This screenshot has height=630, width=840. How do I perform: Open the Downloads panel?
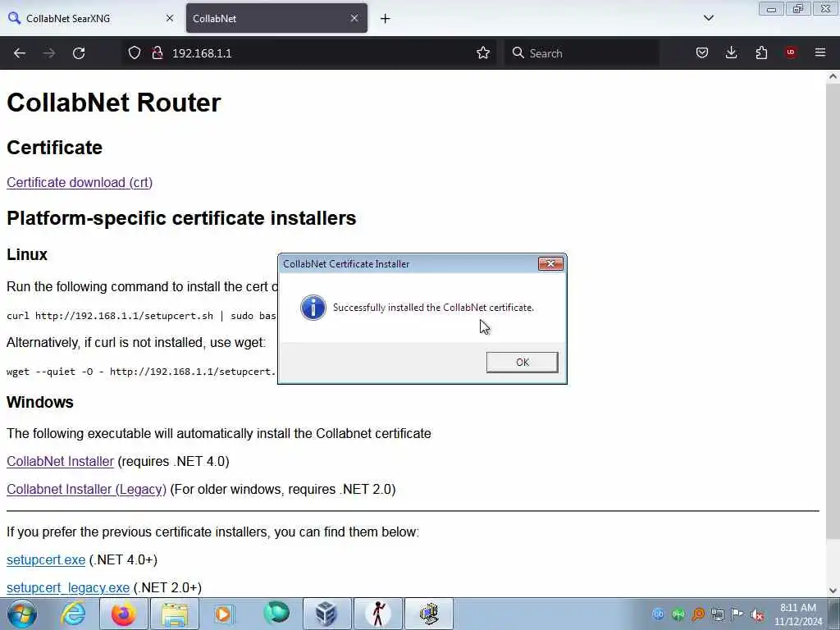point(731,53)
